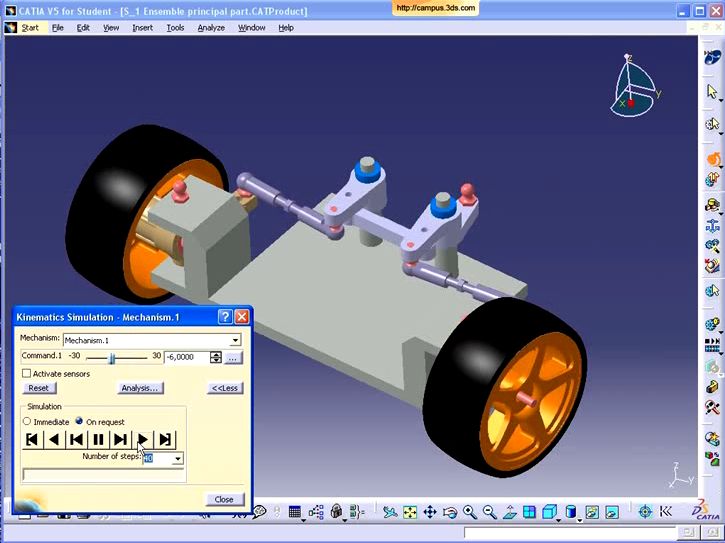Select the Immediate simulation radio button
The image size is (725, 543).
point(27,422)
